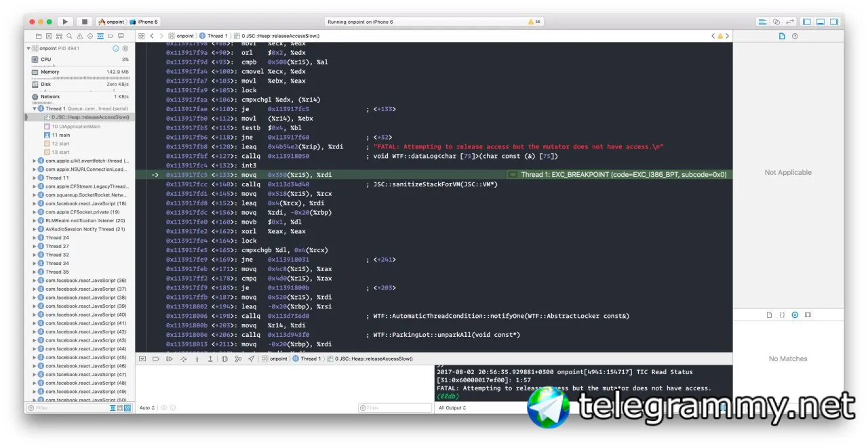
Task: Click the Step into button
Action: [x=197, y=359]
